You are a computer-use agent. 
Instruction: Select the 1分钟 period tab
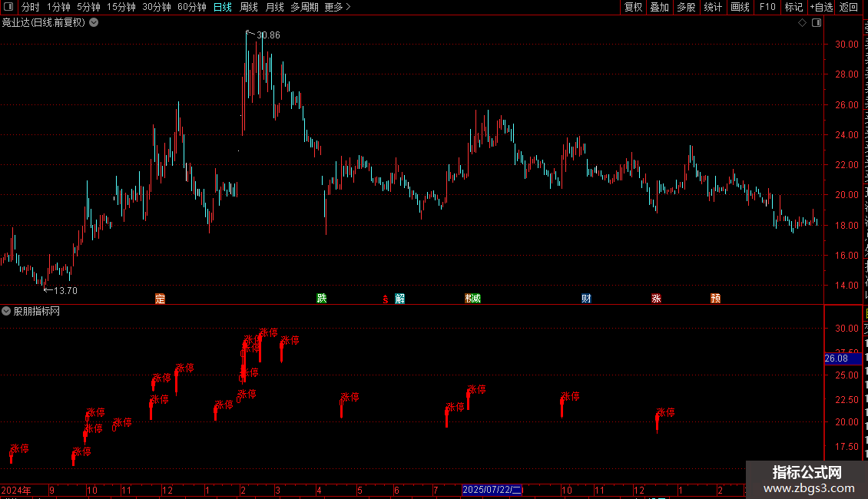coord(58,7)
